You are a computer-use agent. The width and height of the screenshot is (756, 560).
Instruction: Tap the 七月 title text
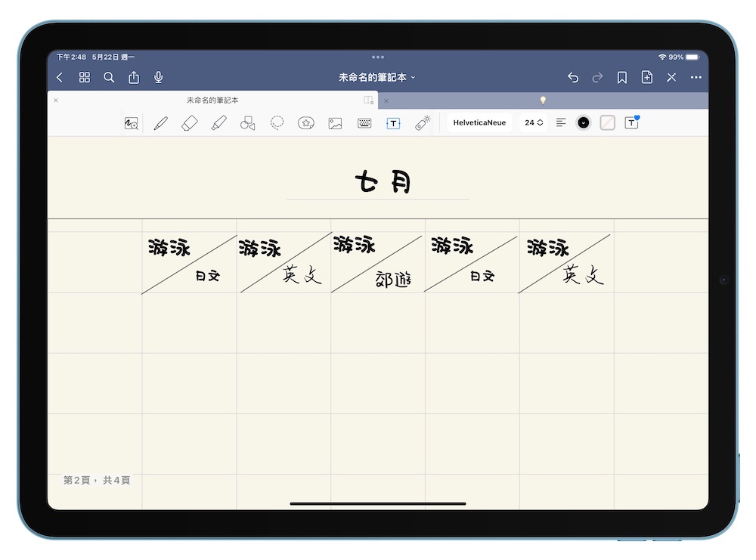(x=383, y=181)
